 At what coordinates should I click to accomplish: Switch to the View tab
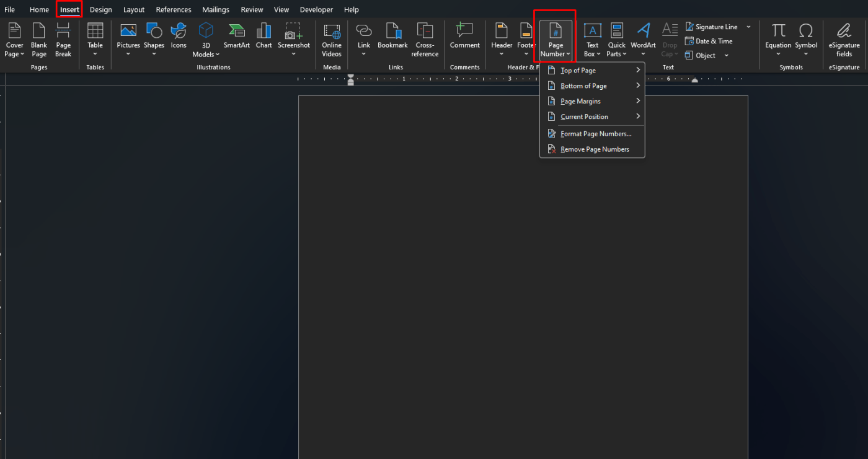coord(281,10)
